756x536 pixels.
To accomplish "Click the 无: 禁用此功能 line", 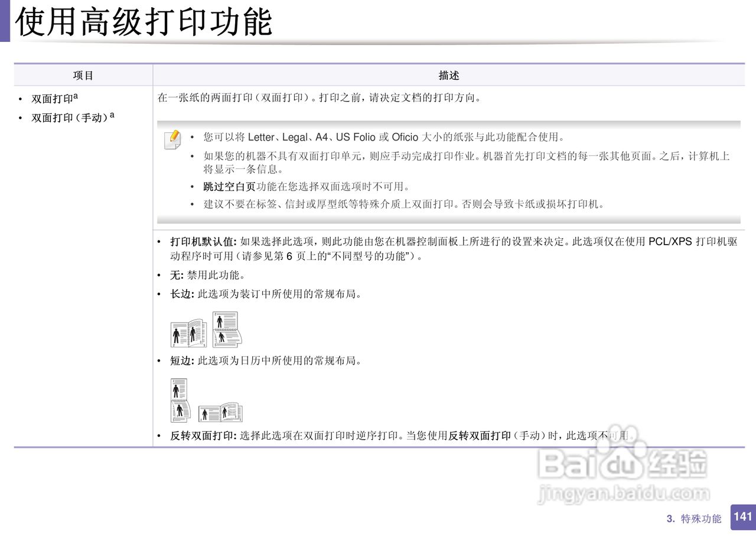I will pyautogui.click(x=207, y=275).
